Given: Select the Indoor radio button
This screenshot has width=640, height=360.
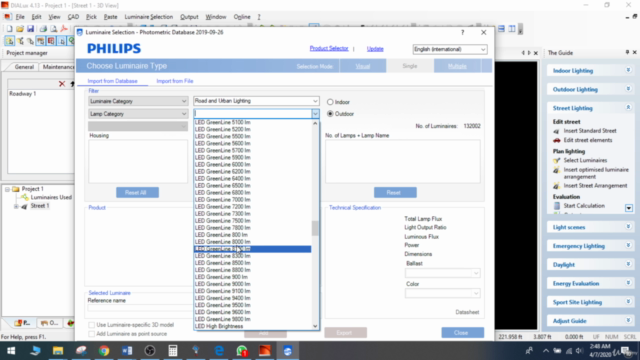Looking at the screenshot, I should click(x=330, y=102).
